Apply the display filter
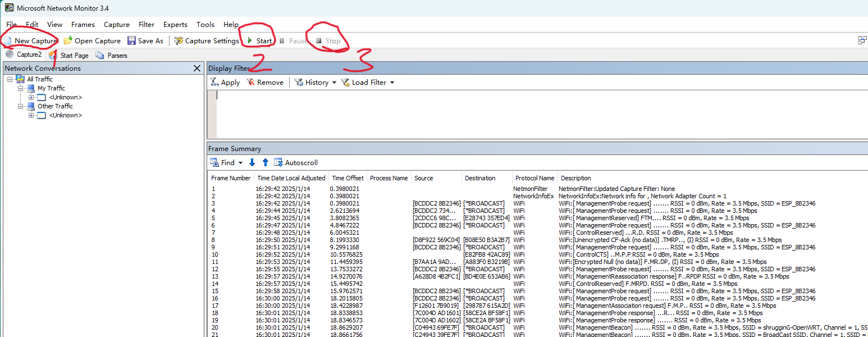Screen dimensions: 868x337 tap(225, 82)
